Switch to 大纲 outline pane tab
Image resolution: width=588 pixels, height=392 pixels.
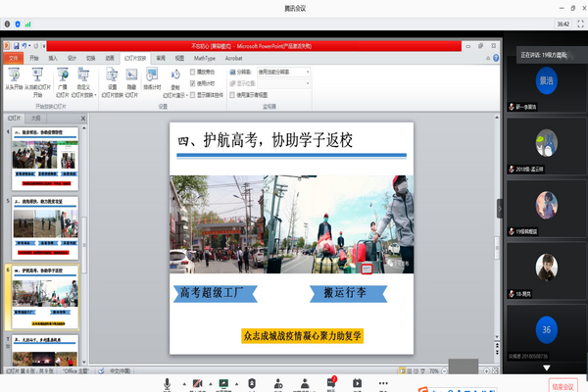tap(36, 118)
